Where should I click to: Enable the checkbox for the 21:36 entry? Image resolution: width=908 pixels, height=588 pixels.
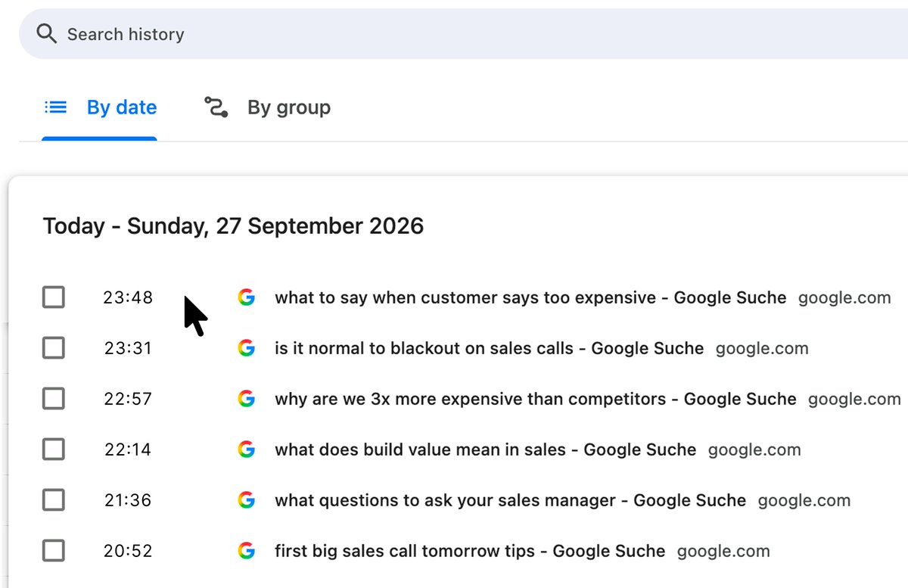[x=53, y=500]
